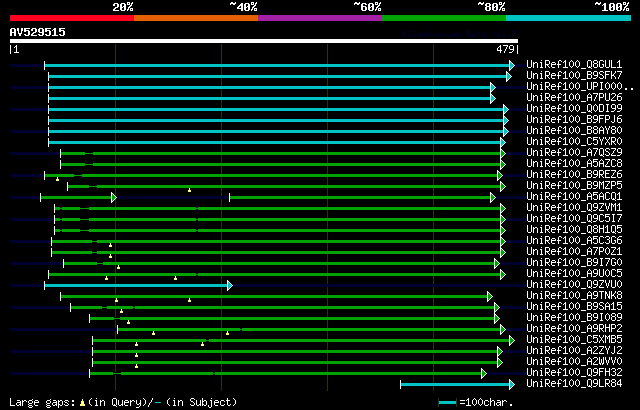Select UniRef100_A9TNK8 hit label

tap(574, 296)
